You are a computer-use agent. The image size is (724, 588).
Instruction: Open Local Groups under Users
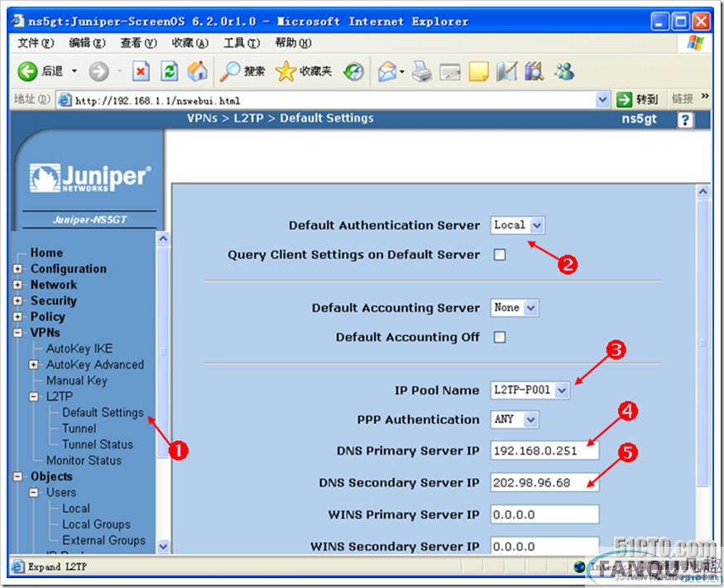[x=97, y=524]
